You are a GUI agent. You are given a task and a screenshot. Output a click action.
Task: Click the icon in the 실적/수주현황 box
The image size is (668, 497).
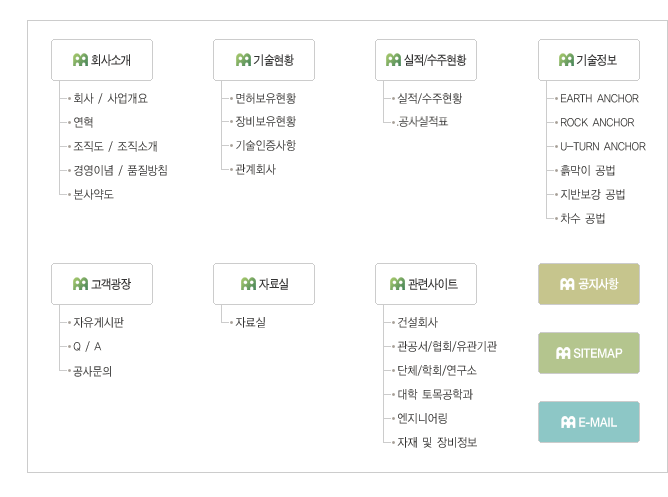click(393, 60)
